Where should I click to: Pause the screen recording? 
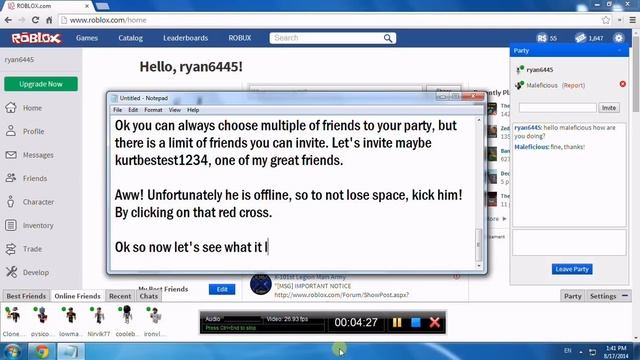[397, 322]
